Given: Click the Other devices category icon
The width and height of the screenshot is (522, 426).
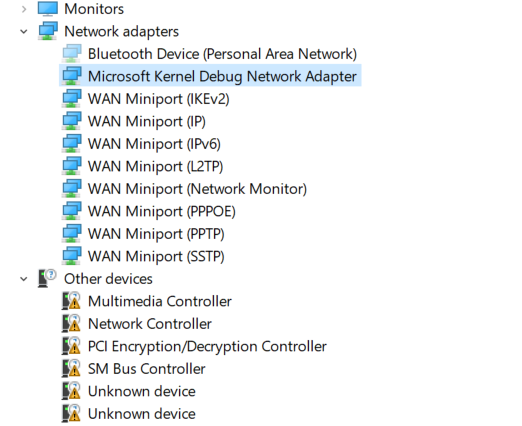Looking at the screenshot, I should (47, 278).
